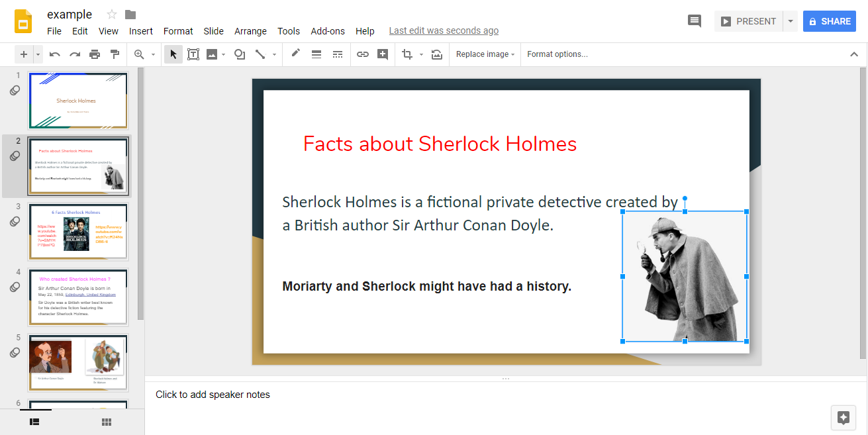
Task: Open the Replace image dropdown
Action: click(x=485, y=54)
